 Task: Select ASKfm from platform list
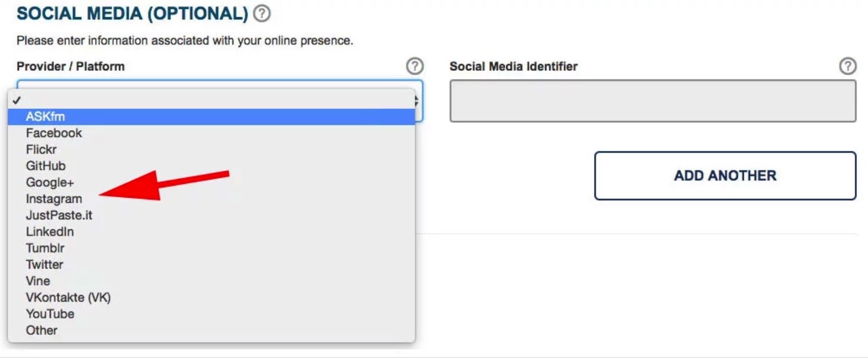pyautogui.click(x=45, y=117)
